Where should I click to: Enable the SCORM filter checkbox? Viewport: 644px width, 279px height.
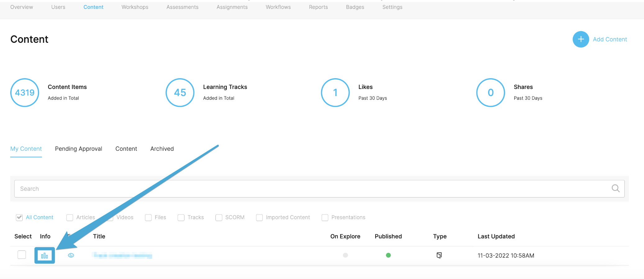click(x=219, y=218)
